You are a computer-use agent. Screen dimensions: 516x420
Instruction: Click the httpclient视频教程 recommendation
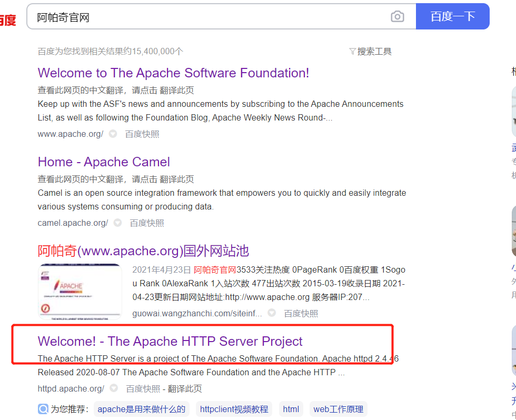coord(233,409)
